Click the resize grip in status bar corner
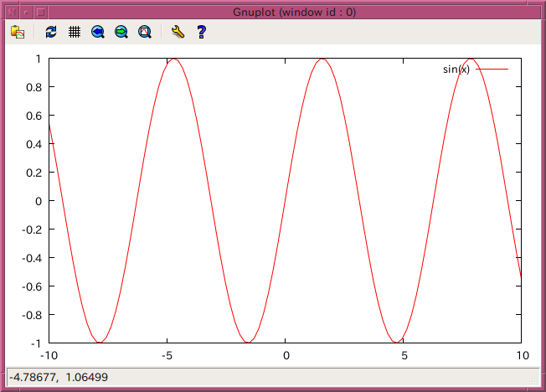Screen dimensions: 546x392 coord(533,380)
